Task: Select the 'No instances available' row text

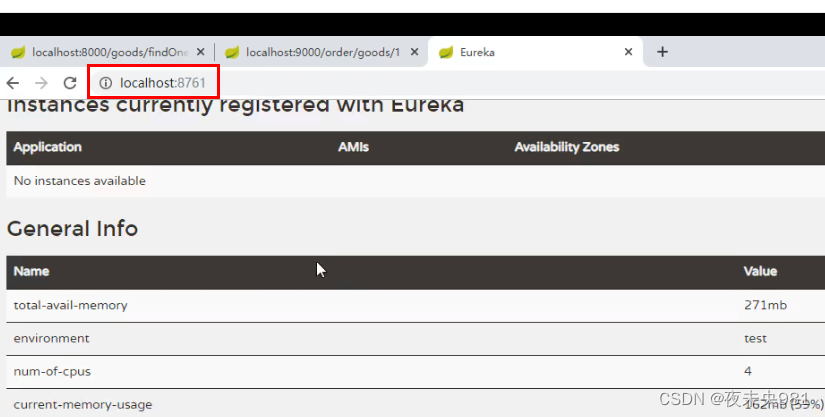Action: click(x=79, y=181)
